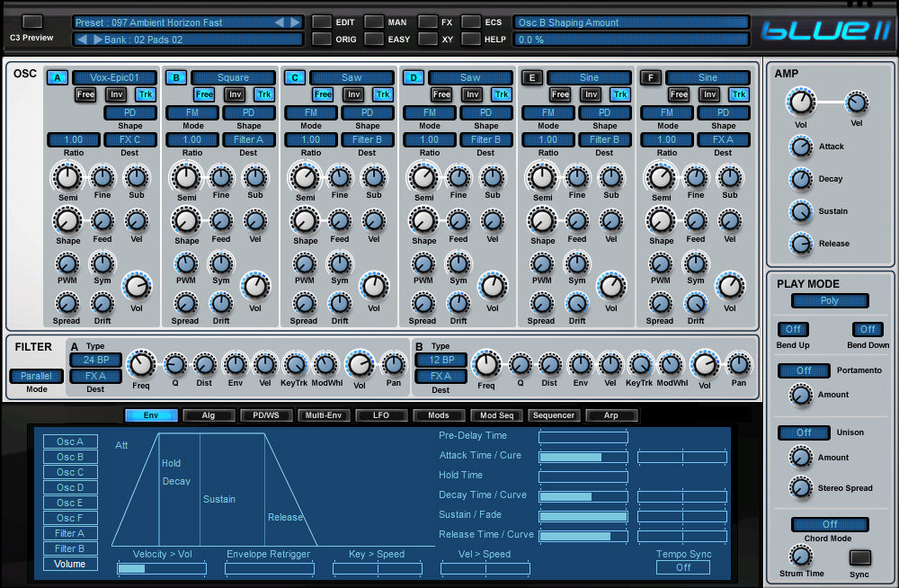The height and width of the screenshot is (588, 899).
Task: Toggle oscillator A enable button
Action: [58, 78]
